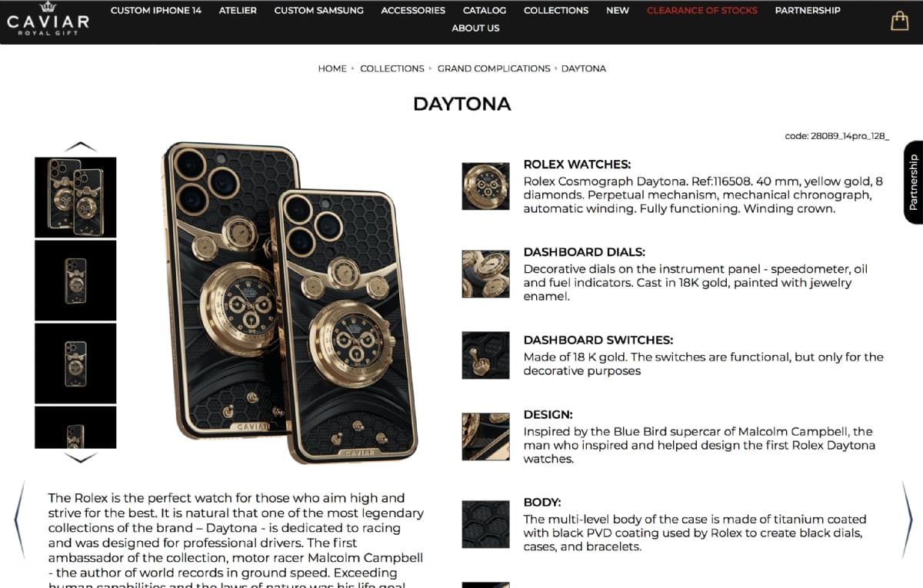Screen dimensions: 923x588
Task: Open the Body honeycomb texture image
Action: tap(485, 524)
